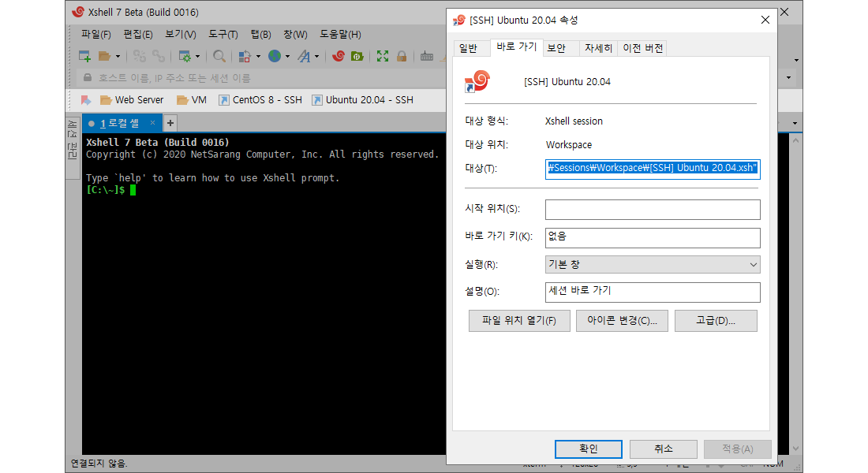Click the red bookmark icon on links bar
Screen dimensions: 868x473
86,100
